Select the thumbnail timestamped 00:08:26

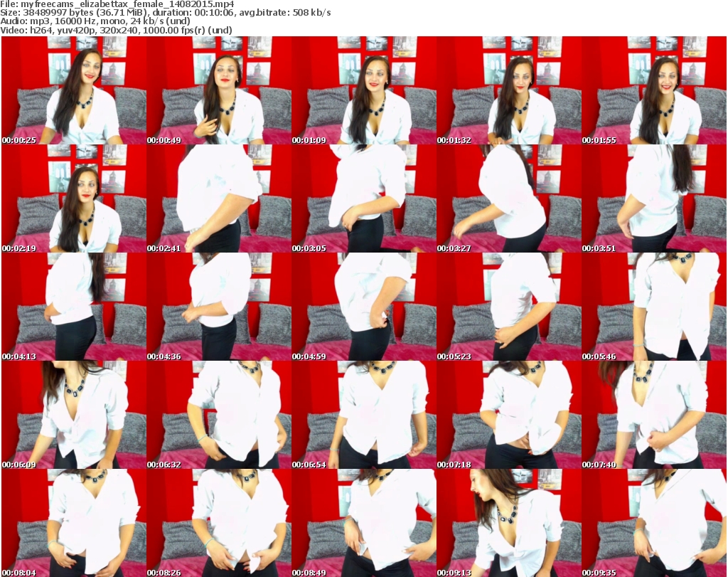click(219, 523)
